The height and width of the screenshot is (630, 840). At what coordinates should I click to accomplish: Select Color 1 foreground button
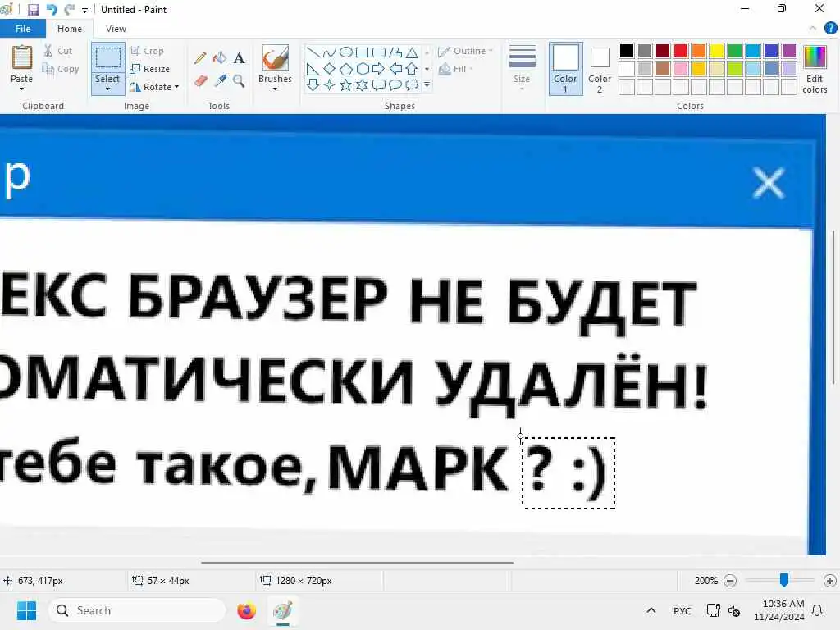tap(566, 69)
